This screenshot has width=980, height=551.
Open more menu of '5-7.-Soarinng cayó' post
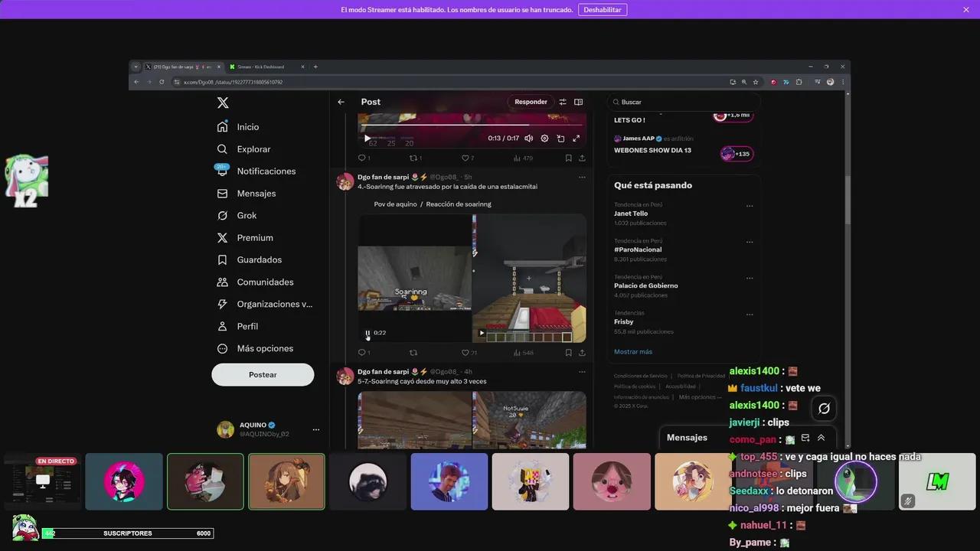click(582, 371)
